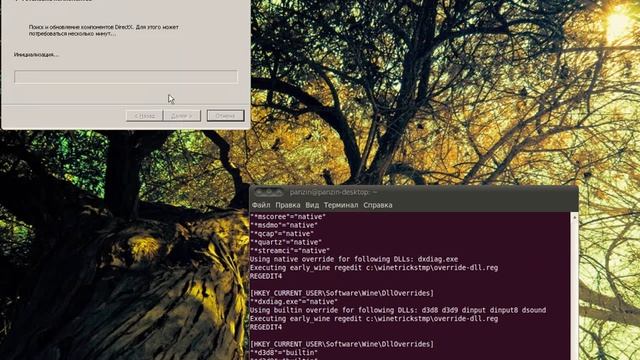Click the "*quartz"="native" line
The width and height of the screenshot is (640, 360).
(286, 242)
